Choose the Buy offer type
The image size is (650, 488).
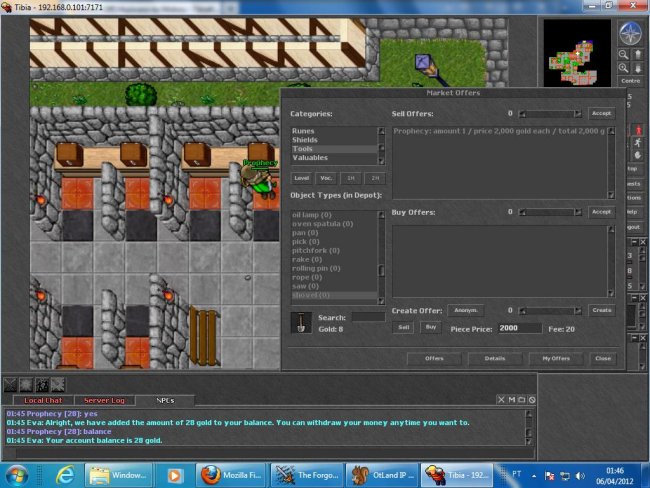click(x=431, y=328)
